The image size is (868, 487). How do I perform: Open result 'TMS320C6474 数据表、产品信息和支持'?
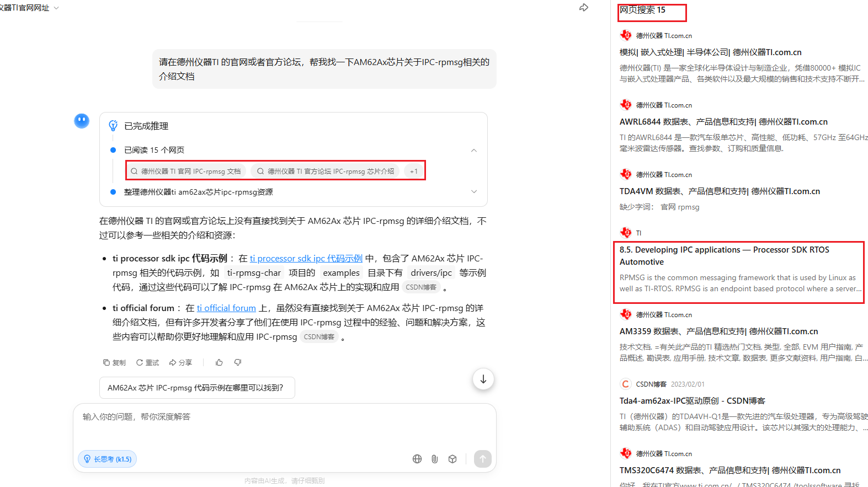point(730,470)
